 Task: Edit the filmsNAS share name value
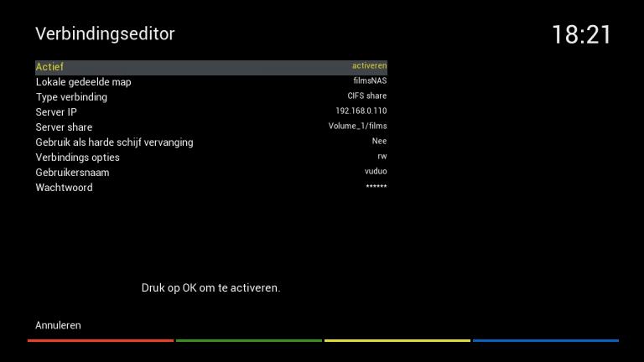coord(370,80)
